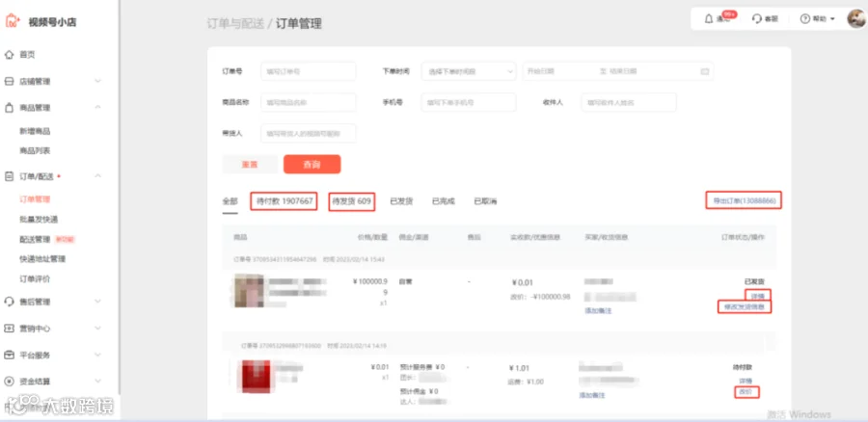Click the 售后管理 headset icon
The width and height of the screenshot is (868, 422).
[9, 302]
